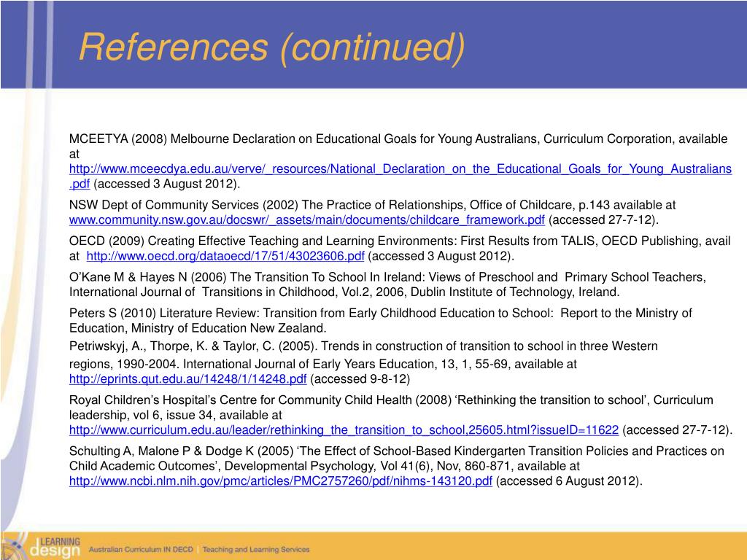The height and width of the screenshot is (560, 747).
Task: Click '(accessed 9-8-12)' text
Action: point(360,379)
